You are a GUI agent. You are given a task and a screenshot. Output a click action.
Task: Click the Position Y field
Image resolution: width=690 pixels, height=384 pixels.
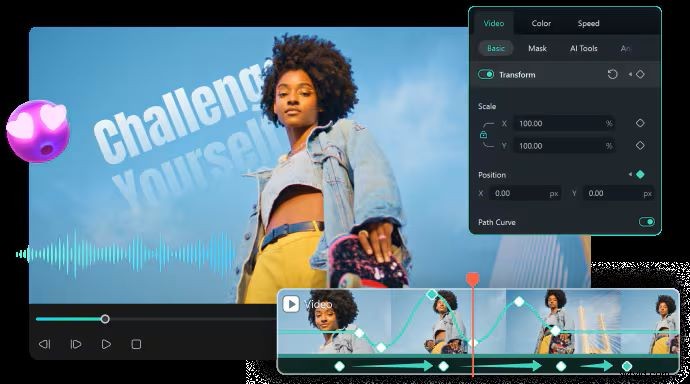(x=618, y=194)
